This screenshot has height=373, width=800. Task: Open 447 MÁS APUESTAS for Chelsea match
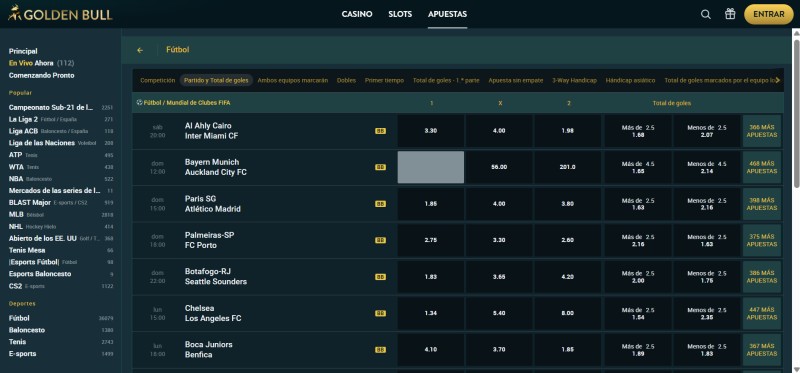tap(762, 313)
